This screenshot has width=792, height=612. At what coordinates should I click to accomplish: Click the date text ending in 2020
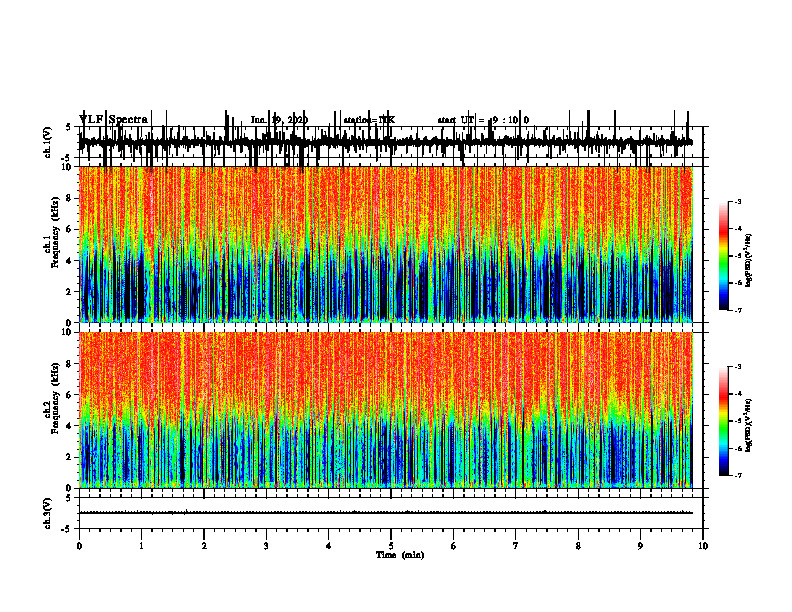(279, 120)
